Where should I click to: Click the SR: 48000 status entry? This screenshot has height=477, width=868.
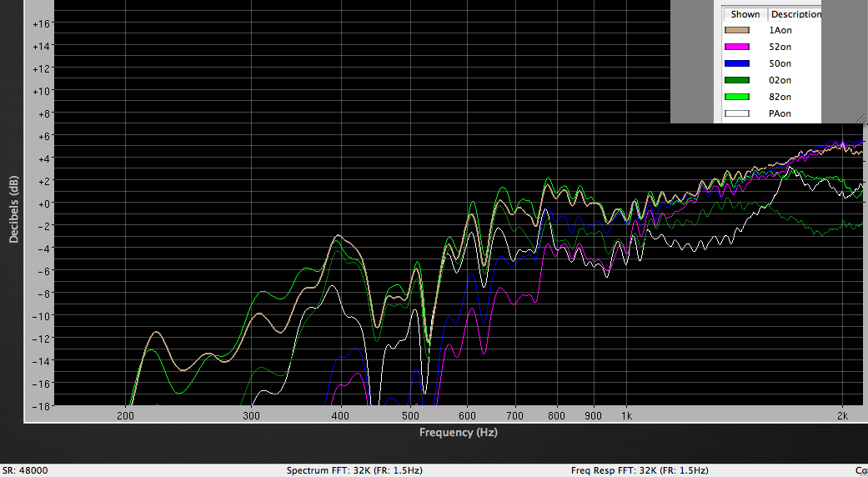25,471
